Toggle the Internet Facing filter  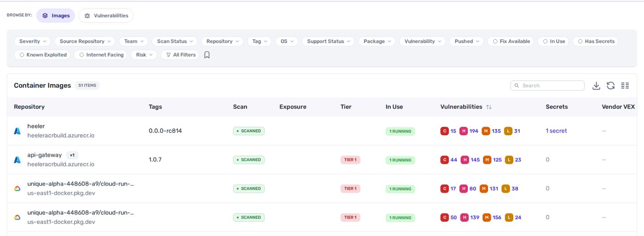click(101, 55)
